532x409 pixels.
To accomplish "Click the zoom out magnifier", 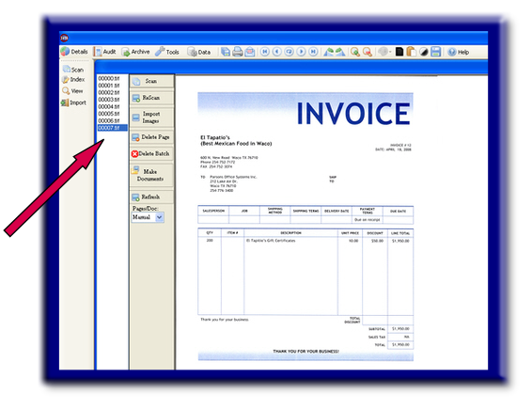I will click(368, 52).
